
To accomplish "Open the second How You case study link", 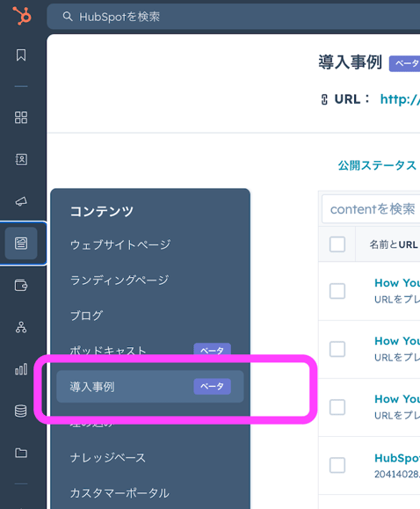I will [x=397, y=341].
